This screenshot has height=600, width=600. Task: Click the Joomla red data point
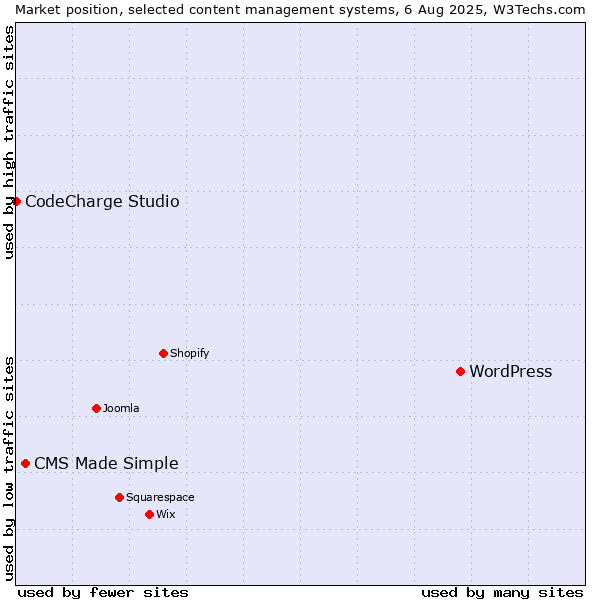point(96,408)
